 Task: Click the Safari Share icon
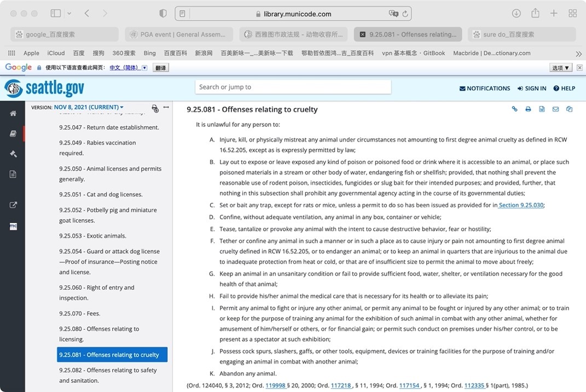535,13
